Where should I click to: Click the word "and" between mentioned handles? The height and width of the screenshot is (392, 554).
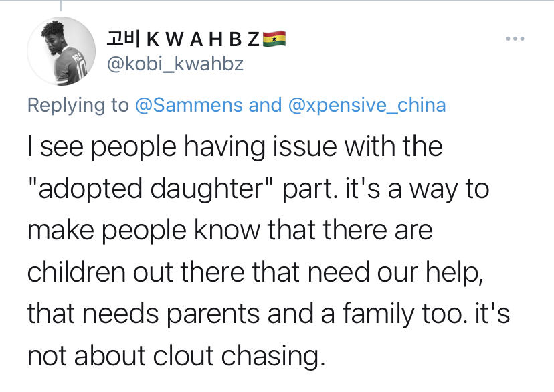265,105
